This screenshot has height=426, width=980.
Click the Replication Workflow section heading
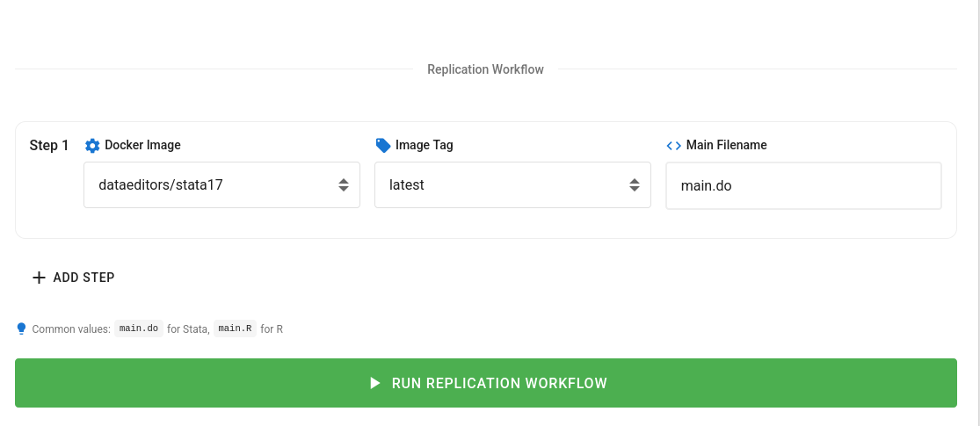coord(485,69)
